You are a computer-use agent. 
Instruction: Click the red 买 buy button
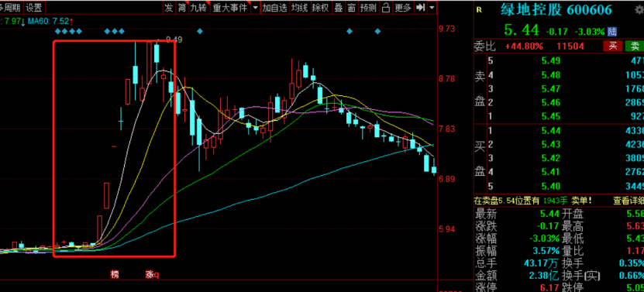[x=612, y=46]
